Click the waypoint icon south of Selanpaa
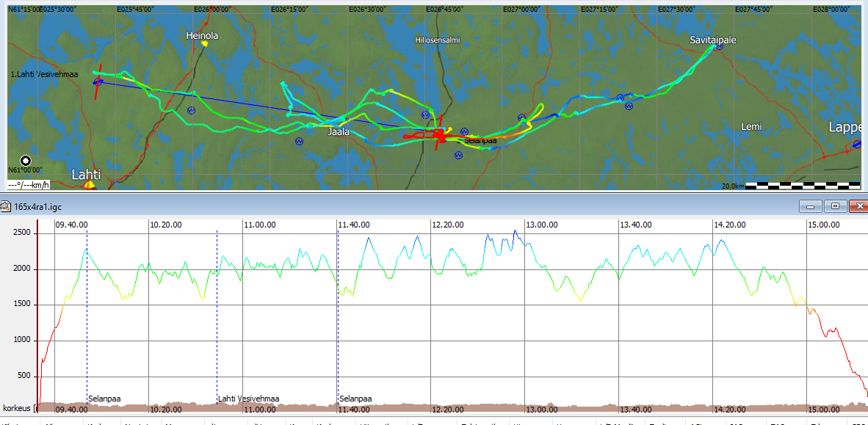 [x=458, y=156]
